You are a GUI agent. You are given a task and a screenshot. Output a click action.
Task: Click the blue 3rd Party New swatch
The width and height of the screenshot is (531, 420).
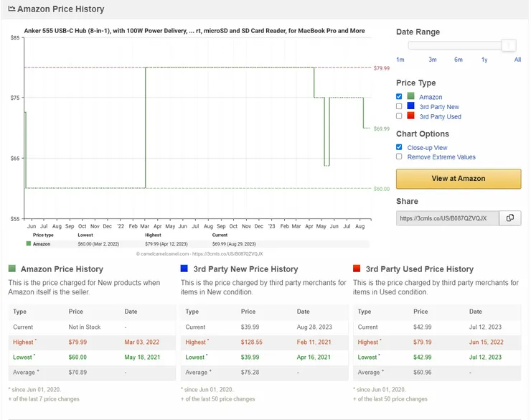click(x=410, y=106)
